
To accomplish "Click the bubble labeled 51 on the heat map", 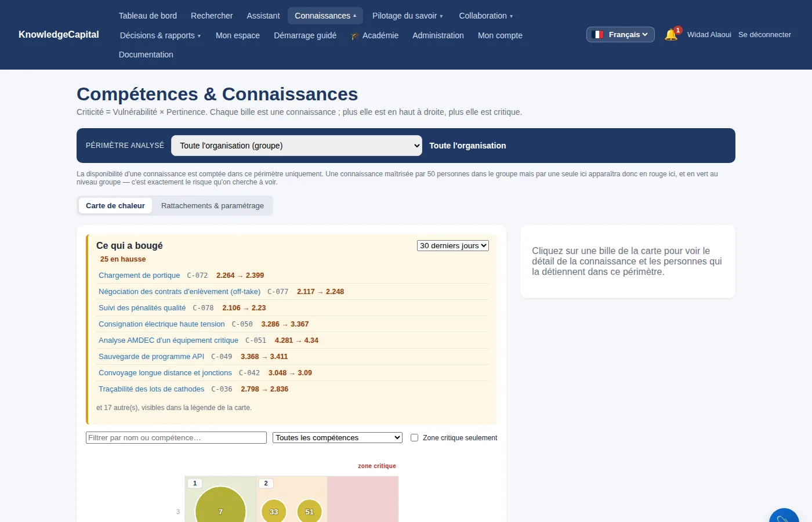I will (309, 511).
